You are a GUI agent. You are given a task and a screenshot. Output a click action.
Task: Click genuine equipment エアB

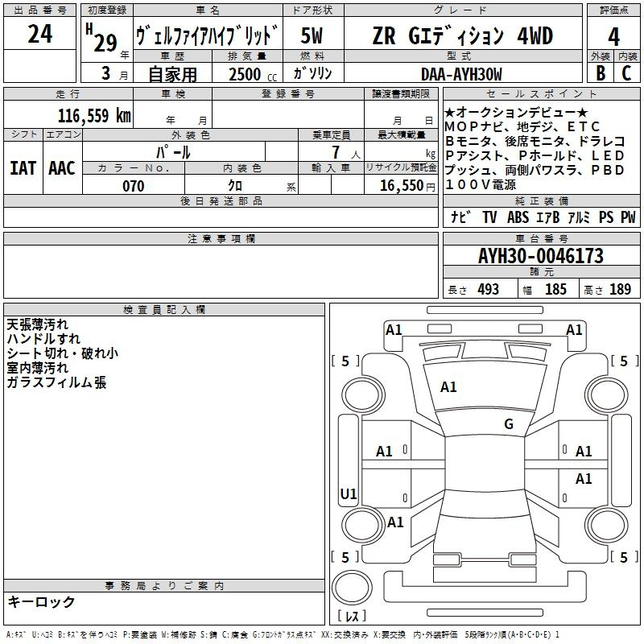[x=548, y=217]
